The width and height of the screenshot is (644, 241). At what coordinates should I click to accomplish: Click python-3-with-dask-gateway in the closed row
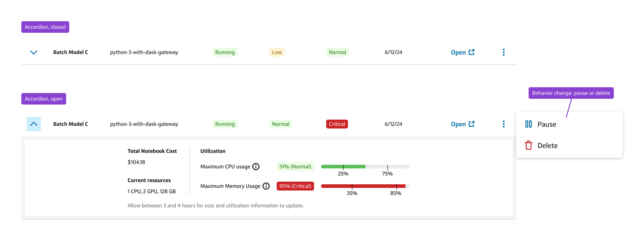(x=144, y=52)
